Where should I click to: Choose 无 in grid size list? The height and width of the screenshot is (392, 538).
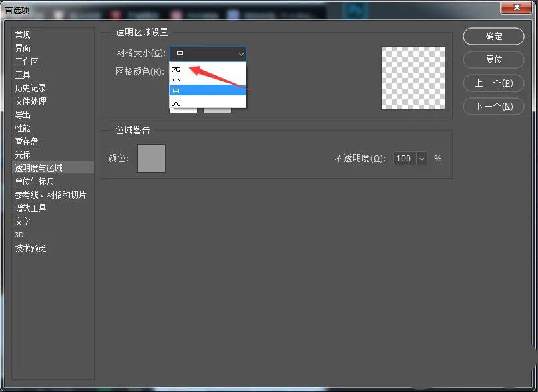208,68
